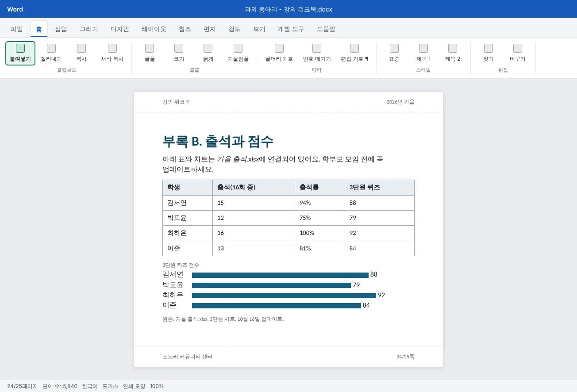The image size is (577, 392).
Task: Open the 개발 도구 tab
Action: 291,29
